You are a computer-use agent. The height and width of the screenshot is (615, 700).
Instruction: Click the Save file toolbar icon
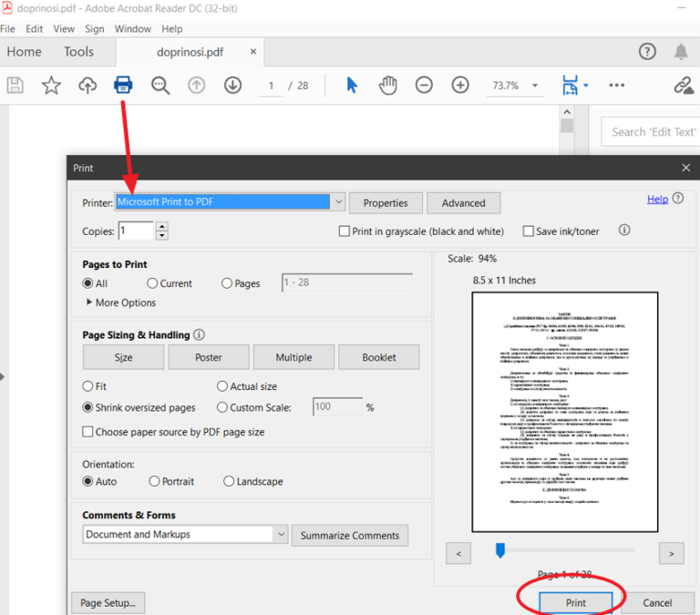tap(15, 86)
